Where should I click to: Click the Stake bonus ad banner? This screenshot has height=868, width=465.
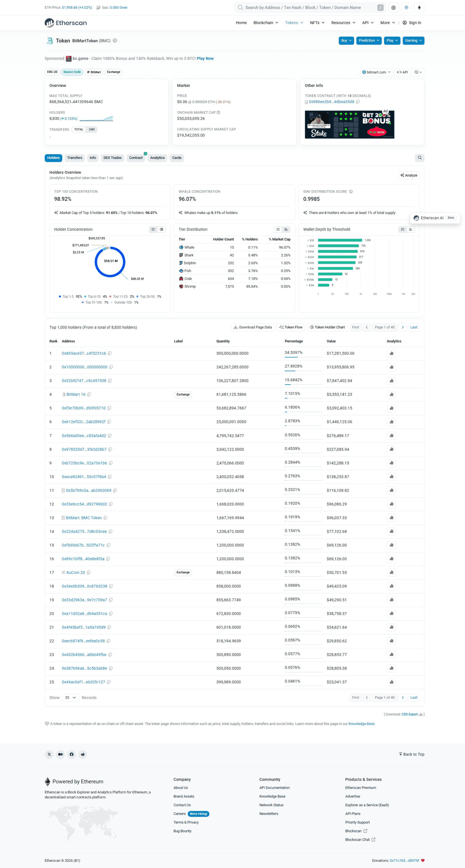click(x=350, y=124)
